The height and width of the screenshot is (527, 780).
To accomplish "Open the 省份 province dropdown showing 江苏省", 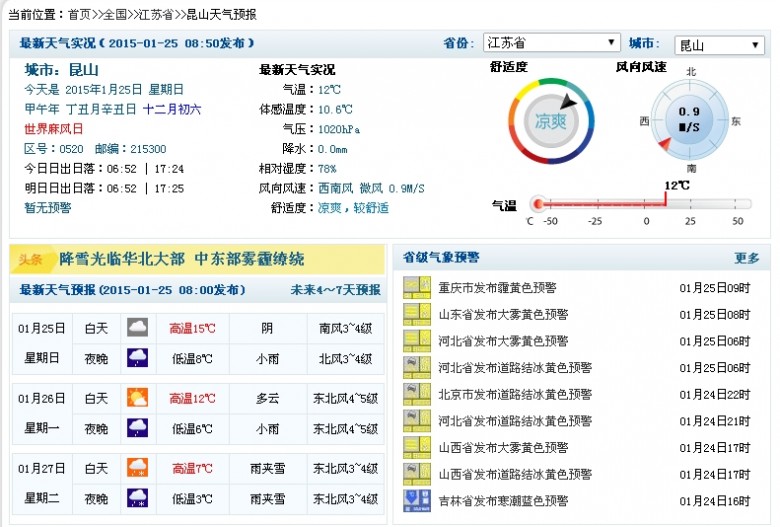I will point(551,43).
